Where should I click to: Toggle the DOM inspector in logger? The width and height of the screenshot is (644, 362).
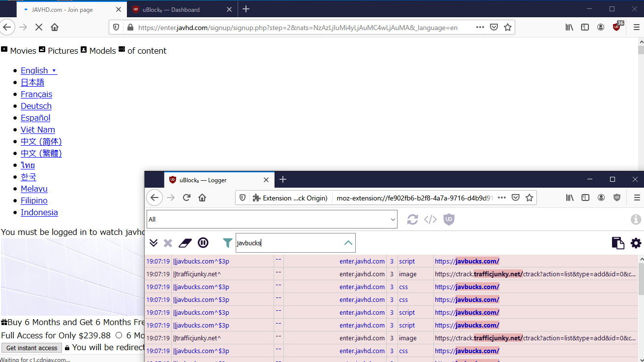[x=430, y=219]
